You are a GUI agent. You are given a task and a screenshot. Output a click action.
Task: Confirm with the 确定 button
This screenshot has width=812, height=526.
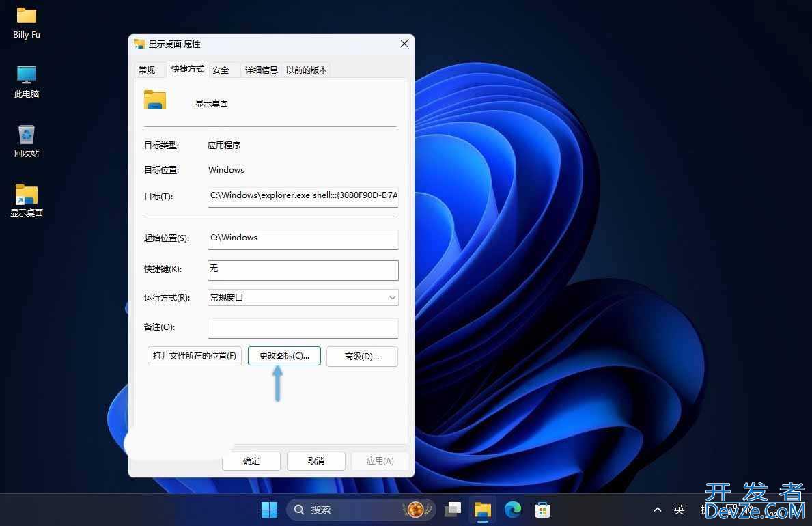[x=251, y=460]
